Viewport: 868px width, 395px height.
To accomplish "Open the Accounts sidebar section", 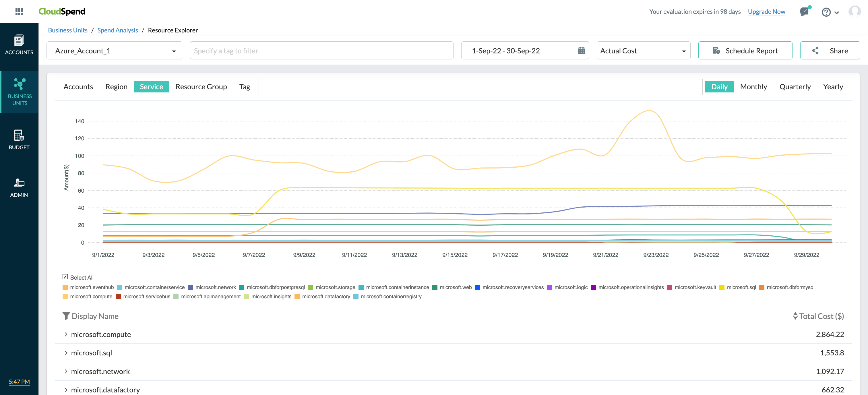I will point(19,45).
